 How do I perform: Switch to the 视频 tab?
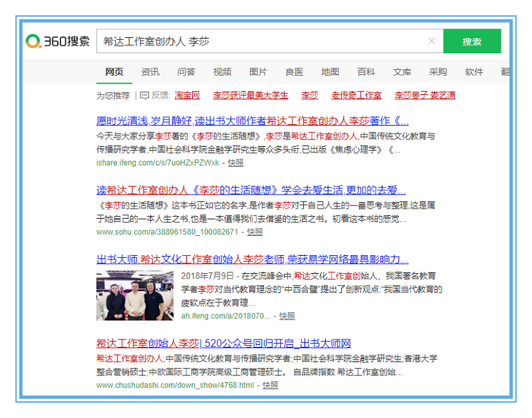222,72
